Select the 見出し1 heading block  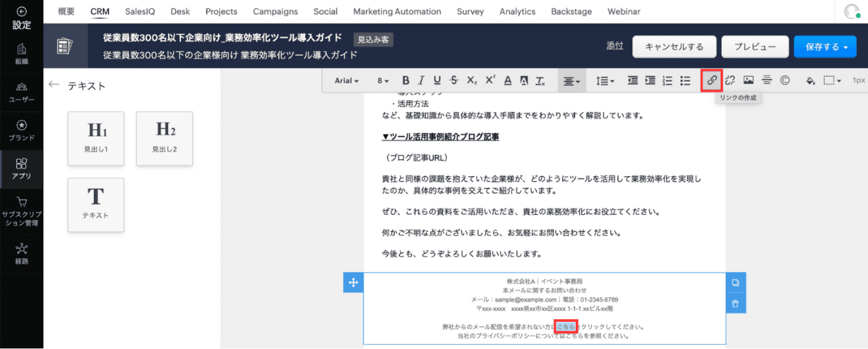(96, 138)
